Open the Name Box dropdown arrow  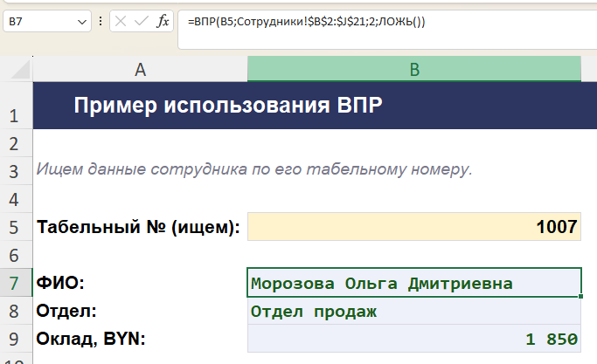81,22
